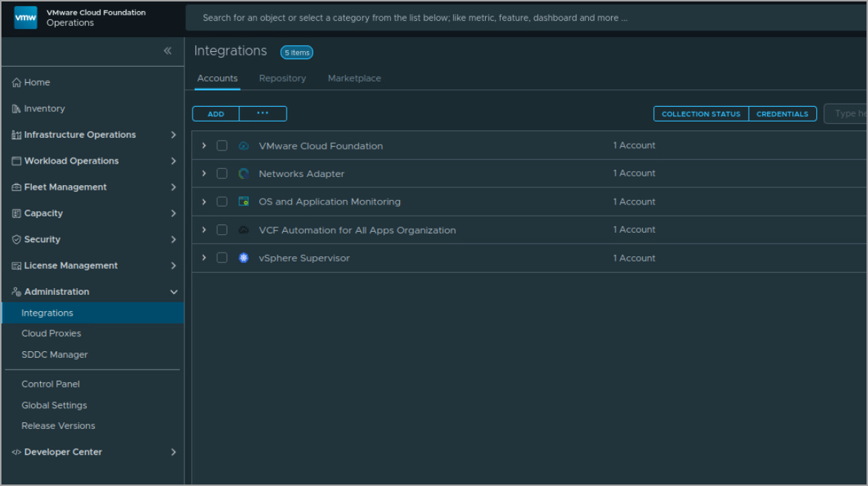868x486 pixels.
Task: Expand the VCF Automation for All Apps row
Action: [204, 230]
